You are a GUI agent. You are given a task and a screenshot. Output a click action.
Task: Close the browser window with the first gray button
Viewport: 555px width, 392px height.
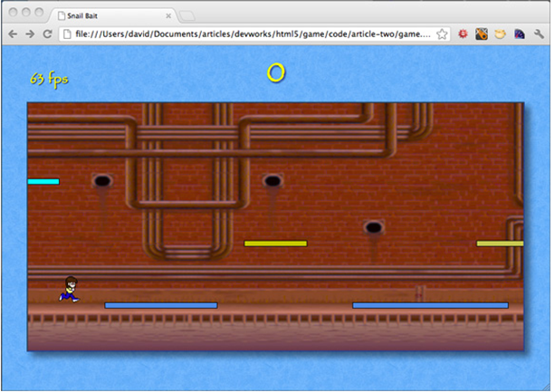pyautogui.click(x=13, y=13)
